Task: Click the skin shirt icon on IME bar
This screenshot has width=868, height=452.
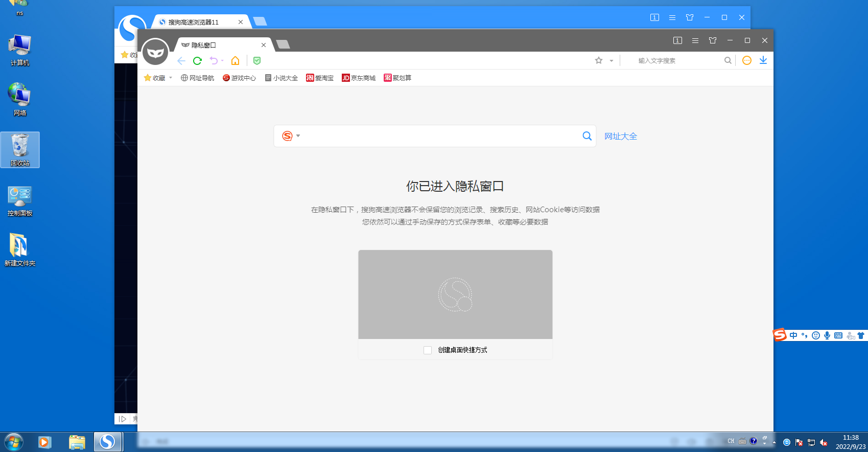Action: pos(861,335)
